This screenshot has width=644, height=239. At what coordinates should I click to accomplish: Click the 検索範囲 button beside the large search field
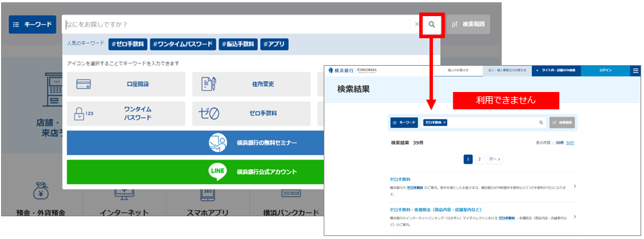(468, 24)
